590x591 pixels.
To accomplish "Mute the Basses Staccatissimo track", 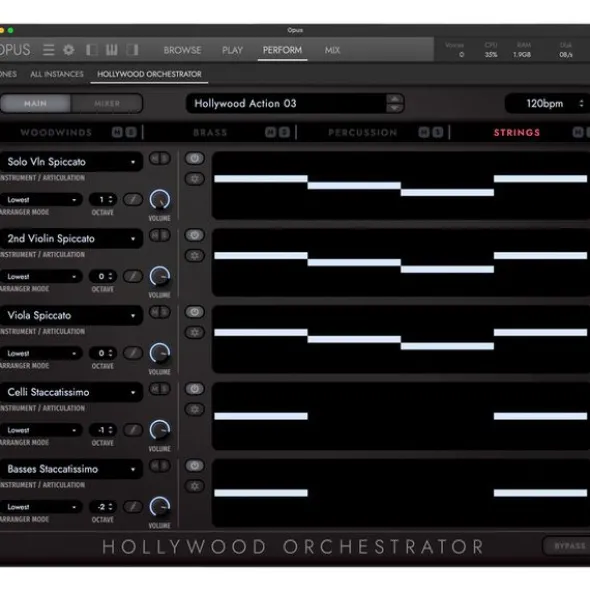I will (155, 466).
